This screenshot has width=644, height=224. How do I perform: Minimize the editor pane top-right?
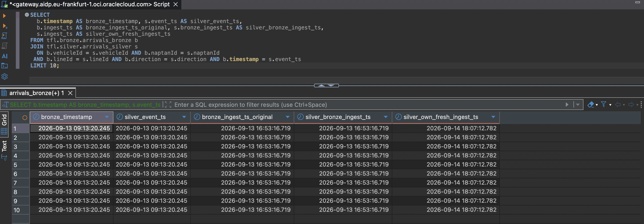637,2
